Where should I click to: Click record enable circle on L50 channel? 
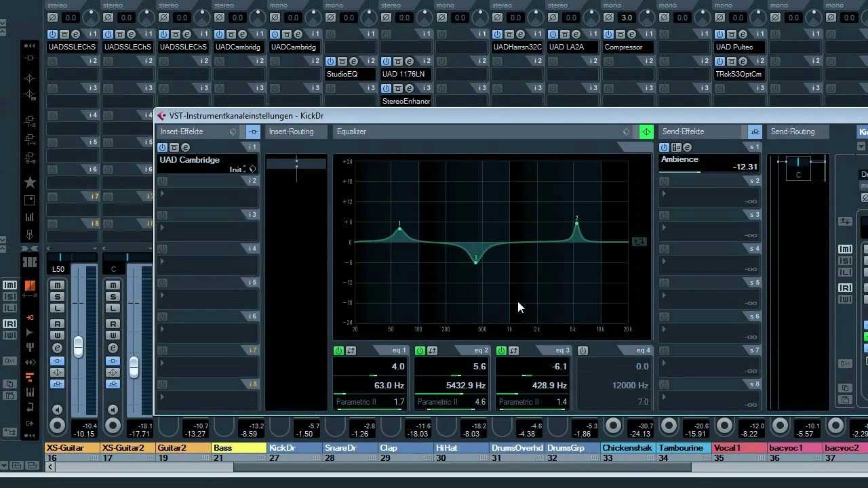click(58, 426)
